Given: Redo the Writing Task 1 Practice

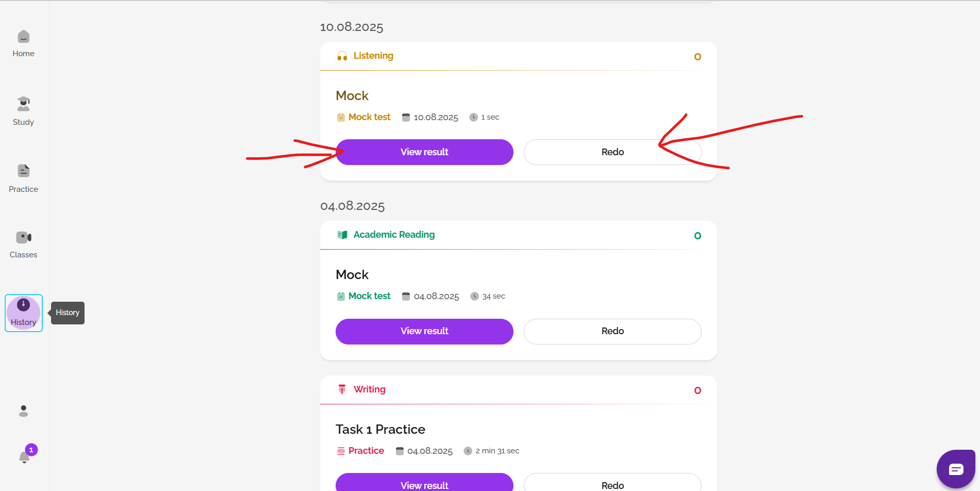Looking at the screenshot, I should coord(612,484).
